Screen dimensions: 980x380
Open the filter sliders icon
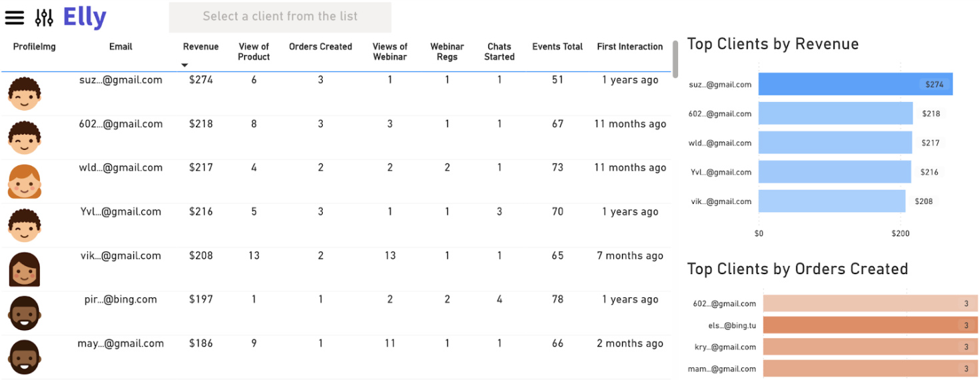pyautogui.click(x=44, y=17)
